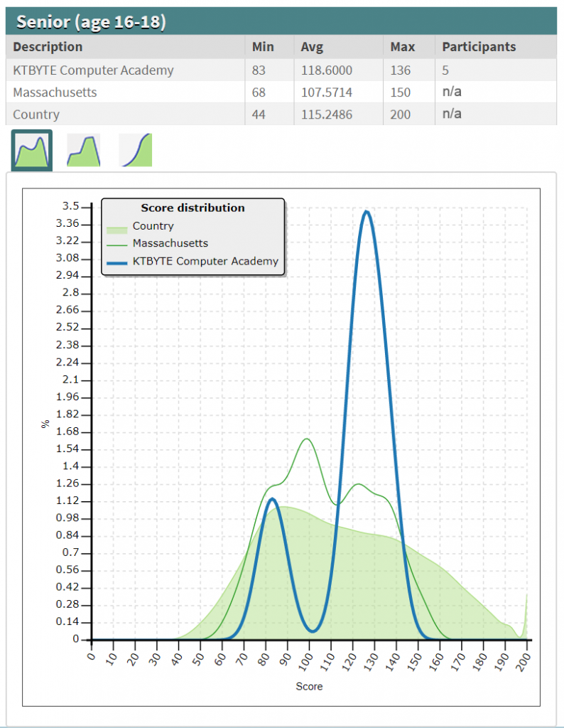
Task: Click the Score label under the x-axis
Action: coord(309,686)
